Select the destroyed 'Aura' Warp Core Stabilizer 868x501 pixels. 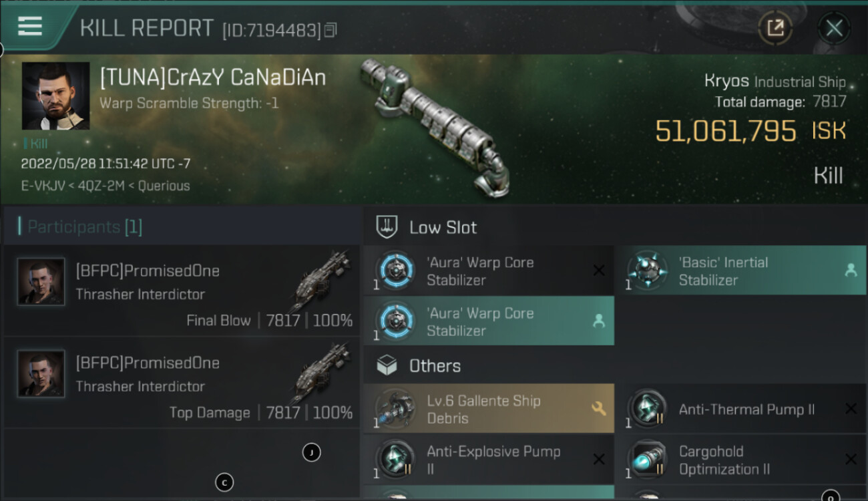point(489,271)
